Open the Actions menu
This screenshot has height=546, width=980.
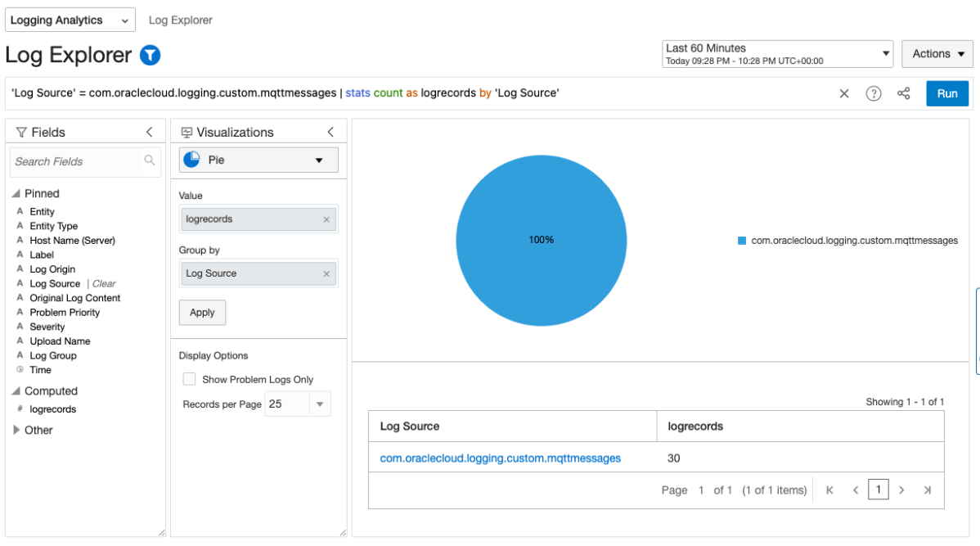click(937, 53)
